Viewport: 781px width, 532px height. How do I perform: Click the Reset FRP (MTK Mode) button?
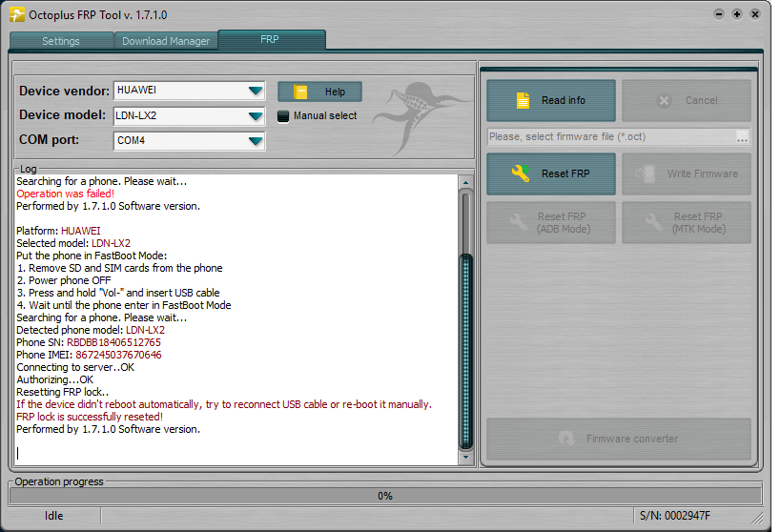coord(687,223)
